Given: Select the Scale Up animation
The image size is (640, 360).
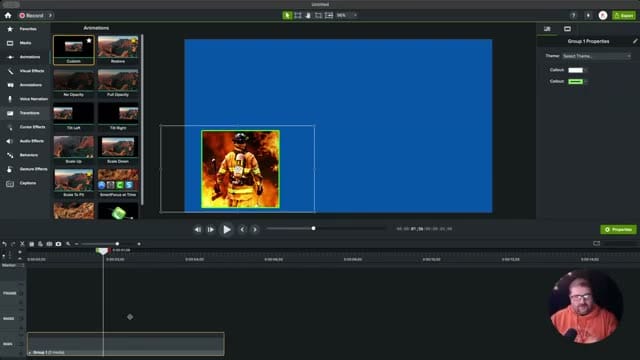Looking at the screenshot, I should 73,150.
